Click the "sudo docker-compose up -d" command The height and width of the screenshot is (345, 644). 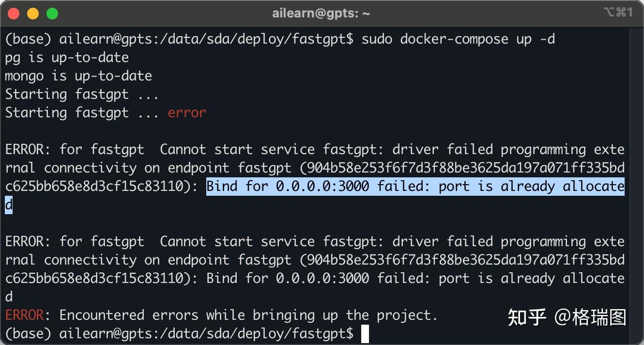tap(458, 39)
